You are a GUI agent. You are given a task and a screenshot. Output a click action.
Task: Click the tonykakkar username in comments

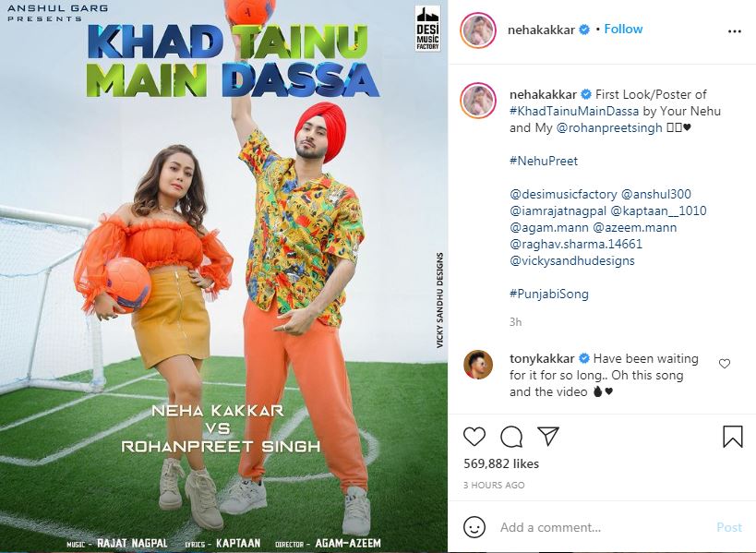coord(542,359)
